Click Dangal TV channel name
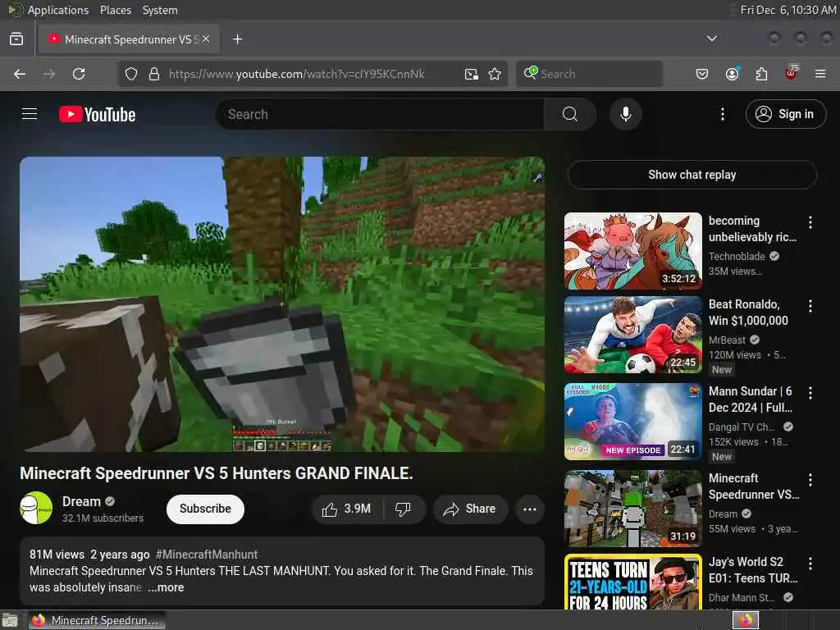This screenshot has height=630, width=840. click(x=742, y=427)
